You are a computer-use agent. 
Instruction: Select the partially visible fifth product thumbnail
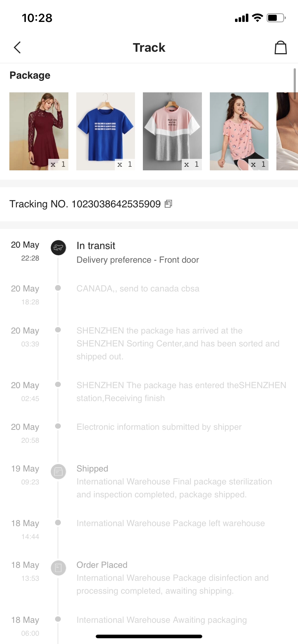(x=287, y=131)
